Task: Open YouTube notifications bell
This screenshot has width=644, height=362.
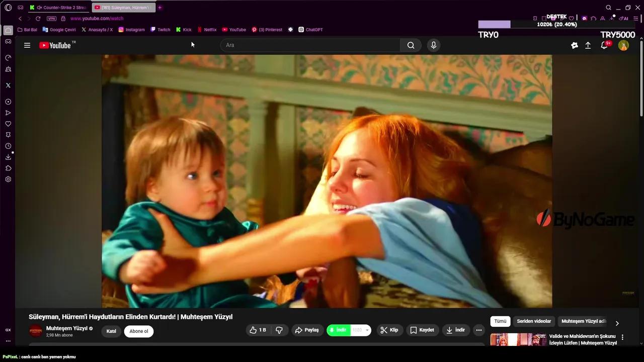Action: pyautogui.click(x=604, y=45)
